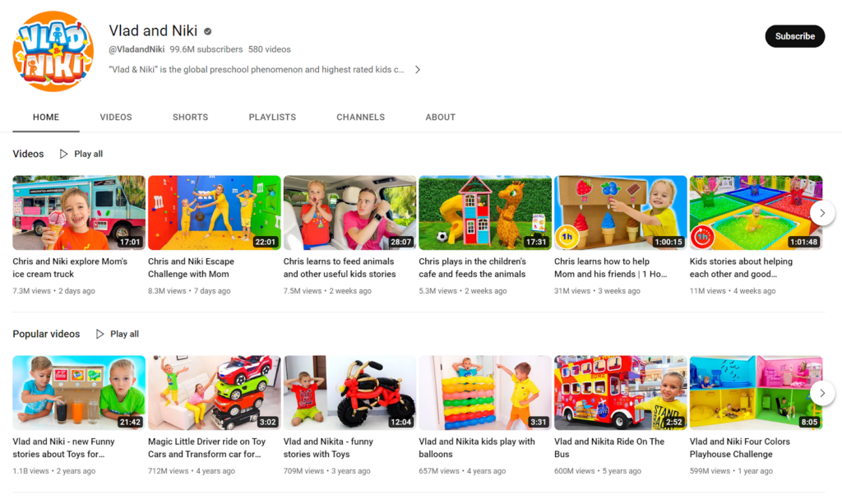
Task: Open the VIDEOS tab
Action: (x=116, y=117)
